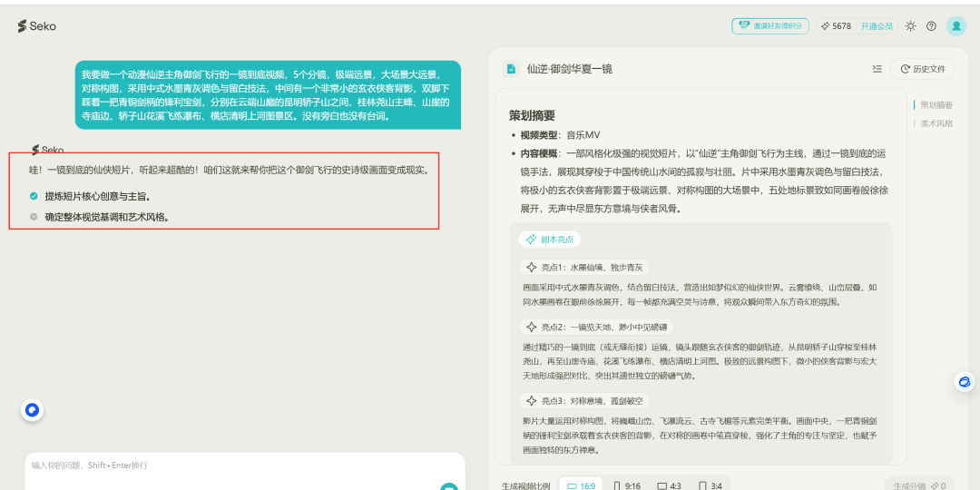Click the Seko logo in the header

pyautogui.click(x=36, y=26)
